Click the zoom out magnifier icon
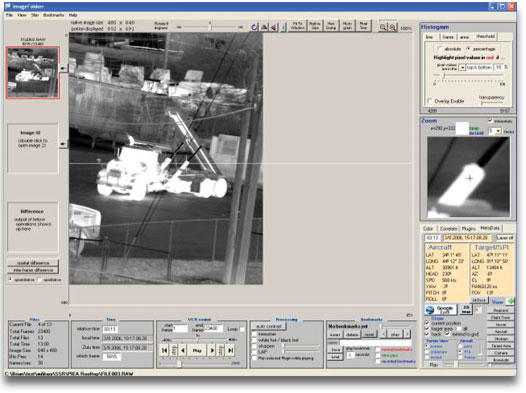 tap(392, 27)
